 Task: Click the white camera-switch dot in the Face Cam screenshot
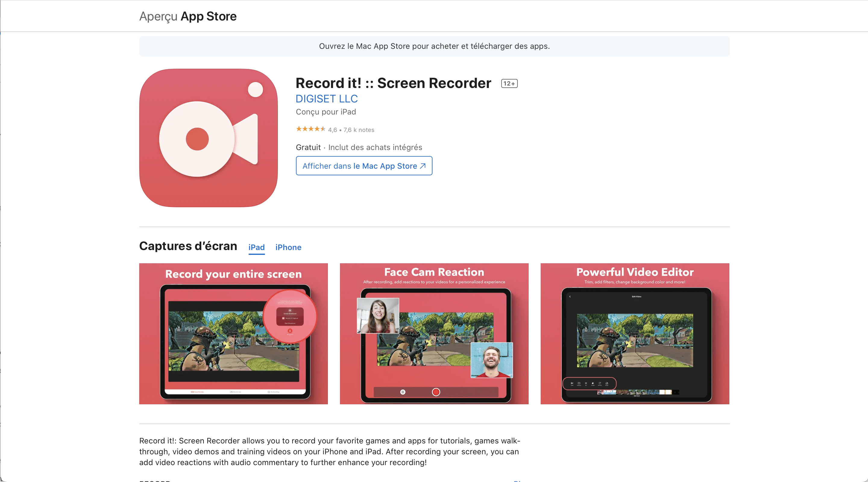[x=403, y=392]
